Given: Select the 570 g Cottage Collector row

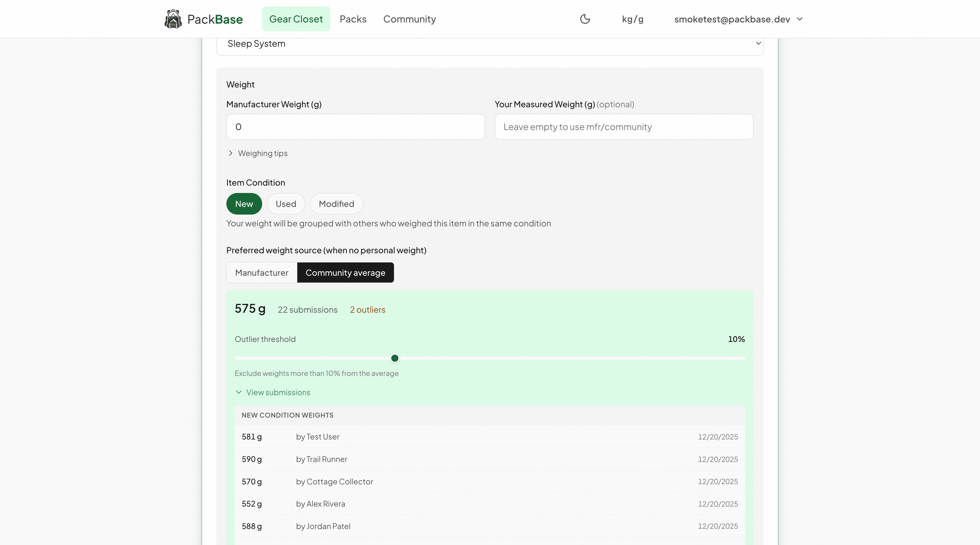Looking at the screenshot, I should click(x=490, y=482).
